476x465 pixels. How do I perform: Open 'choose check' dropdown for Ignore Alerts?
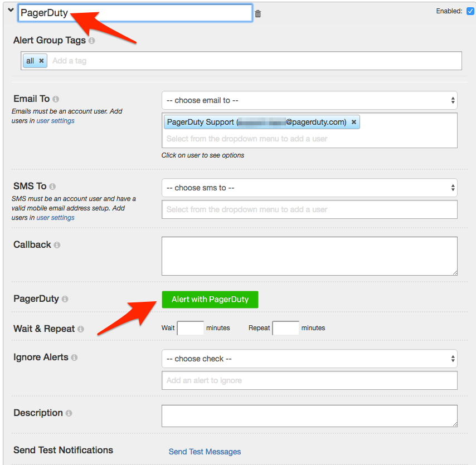tap(309, 359)
